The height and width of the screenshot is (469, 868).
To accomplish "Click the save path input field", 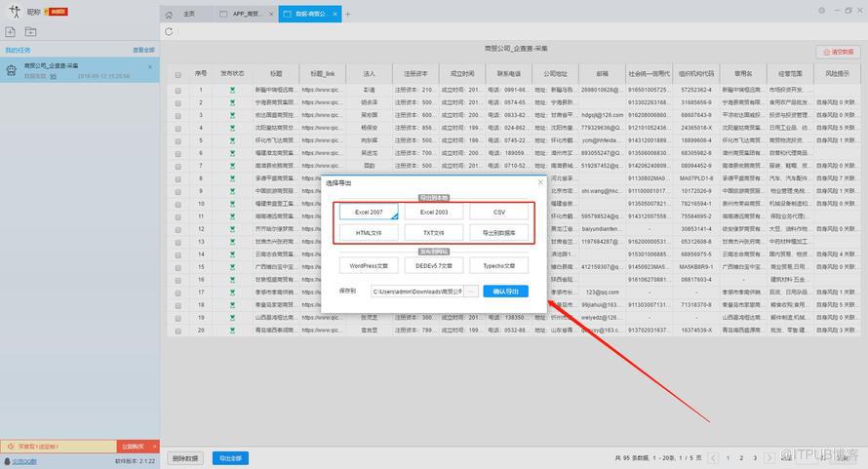I will point(417,292).
